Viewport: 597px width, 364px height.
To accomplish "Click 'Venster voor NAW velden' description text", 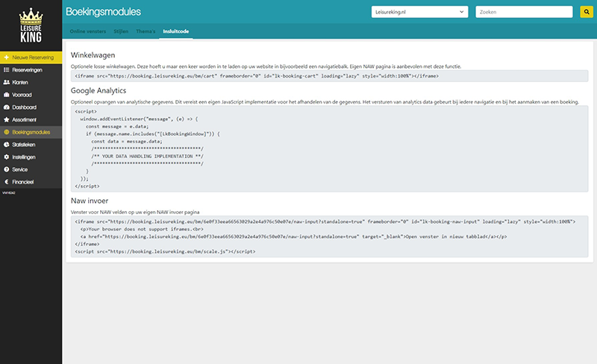I will click(135, 212).
